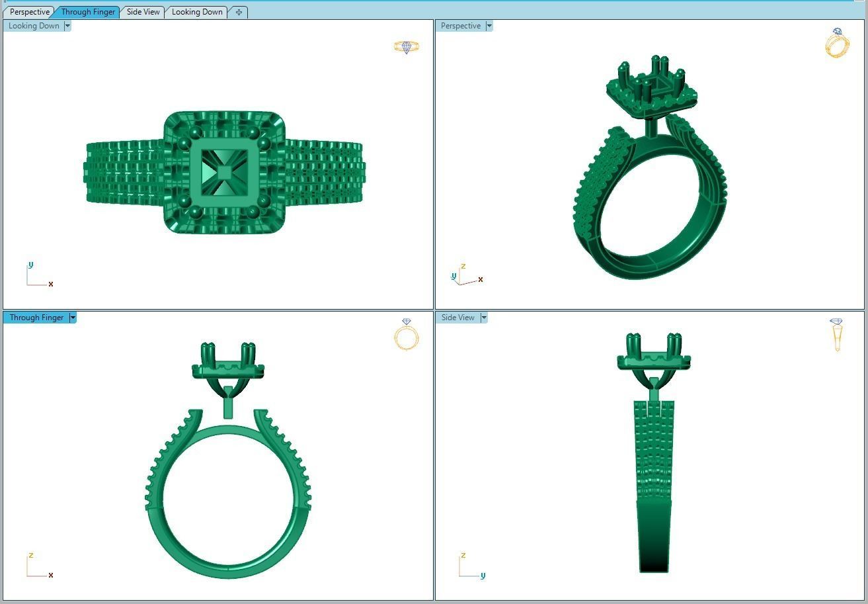This screenshot has width=868, height=604.
Task: Open the Perspective viewport menu arrow
Action: [489, 26]
